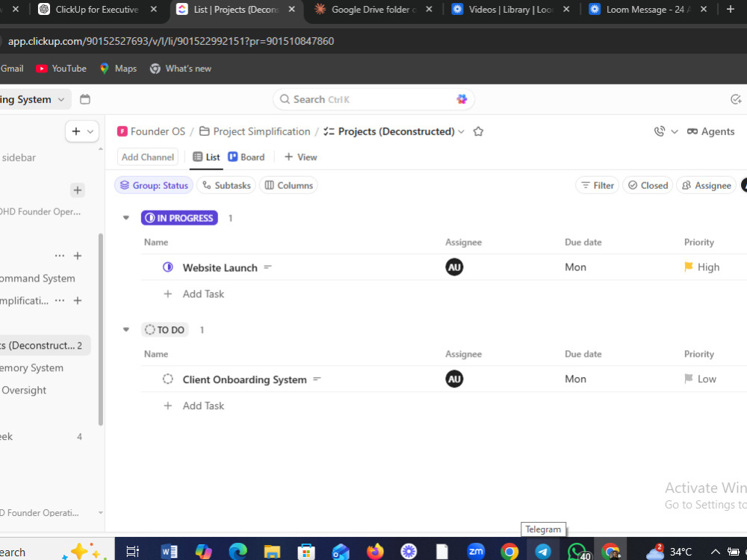Click the AU assignee avatar for Website Launch

coord(454,267)
